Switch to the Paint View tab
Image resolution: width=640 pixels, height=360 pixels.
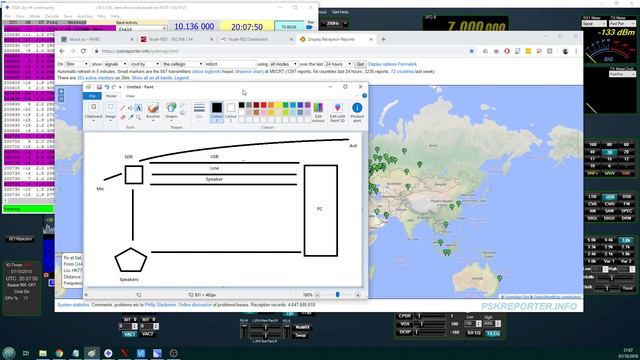(x=130, y=96)
